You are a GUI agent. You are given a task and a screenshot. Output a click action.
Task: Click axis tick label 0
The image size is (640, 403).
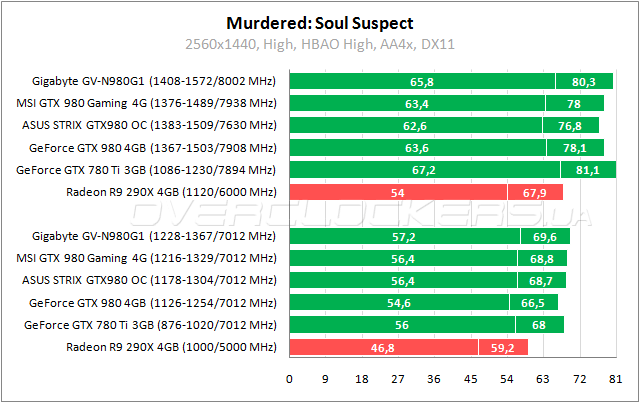click(x=289, y=379)
